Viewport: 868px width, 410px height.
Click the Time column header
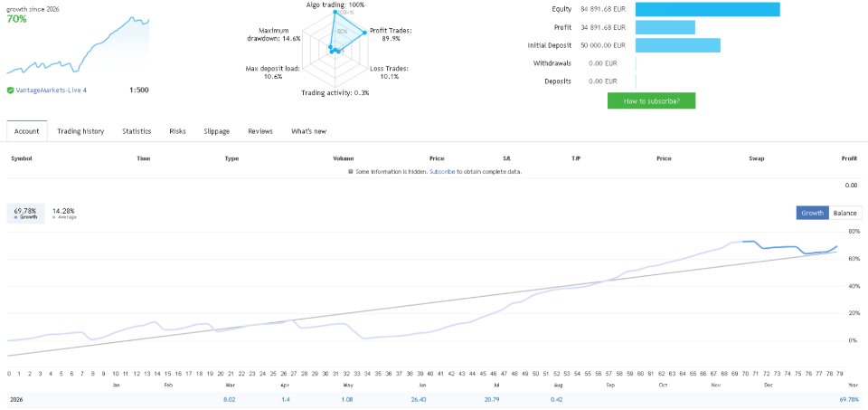pos(144,158)
